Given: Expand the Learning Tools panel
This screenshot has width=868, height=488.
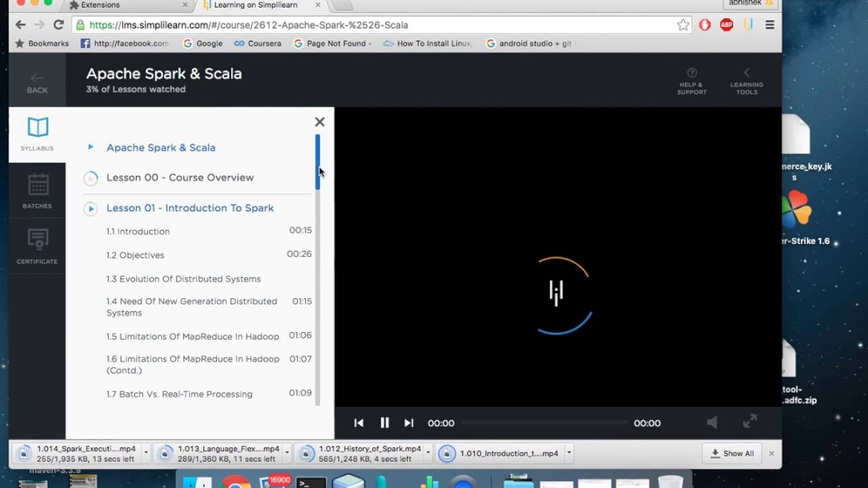Looking at the screenshot, I should tap(747, 81).
